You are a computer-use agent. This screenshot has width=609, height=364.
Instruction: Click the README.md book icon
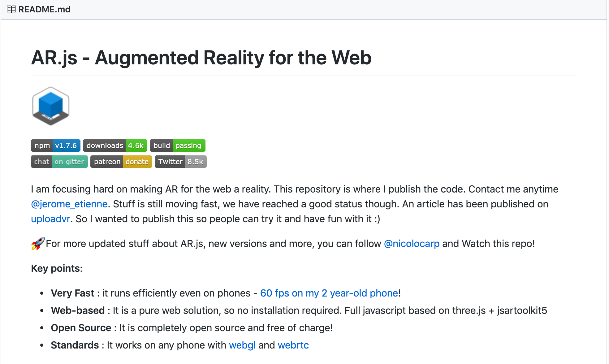pyautogui.click(x=11, y=9)
